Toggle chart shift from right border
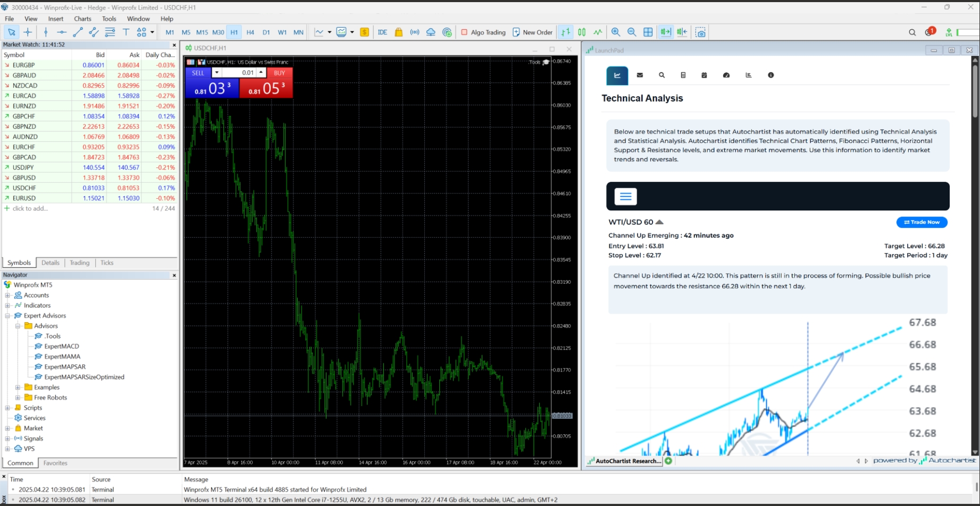This screenshot has width=980, height=506. (x=682, y=32)
